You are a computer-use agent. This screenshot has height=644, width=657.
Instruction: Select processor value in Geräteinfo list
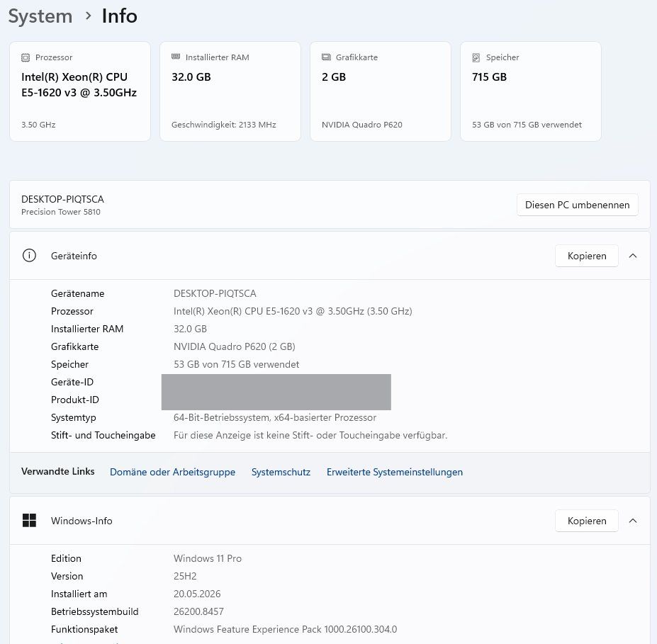293,311
